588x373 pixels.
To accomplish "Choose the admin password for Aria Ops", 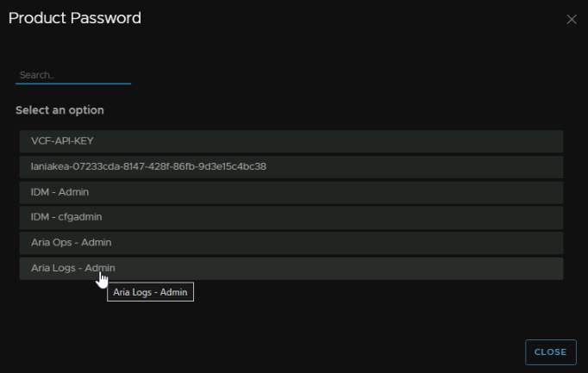I will 291,243.
